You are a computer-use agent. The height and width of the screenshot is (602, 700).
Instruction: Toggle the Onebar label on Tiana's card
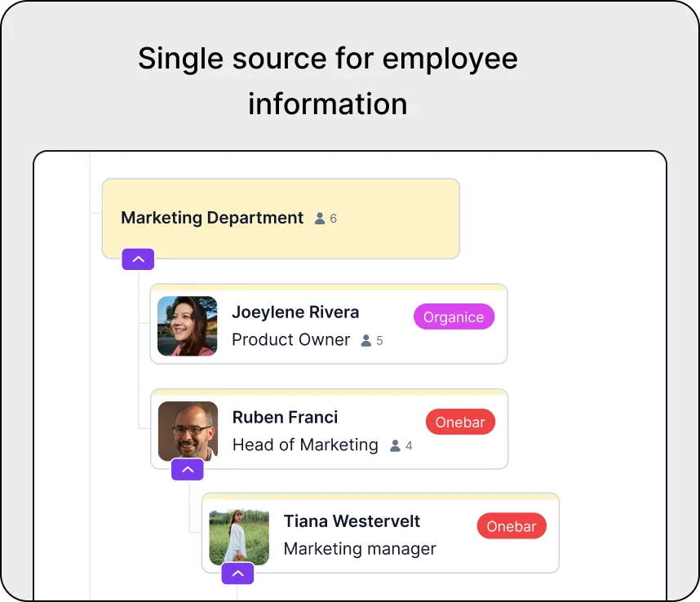coord(512,526)
